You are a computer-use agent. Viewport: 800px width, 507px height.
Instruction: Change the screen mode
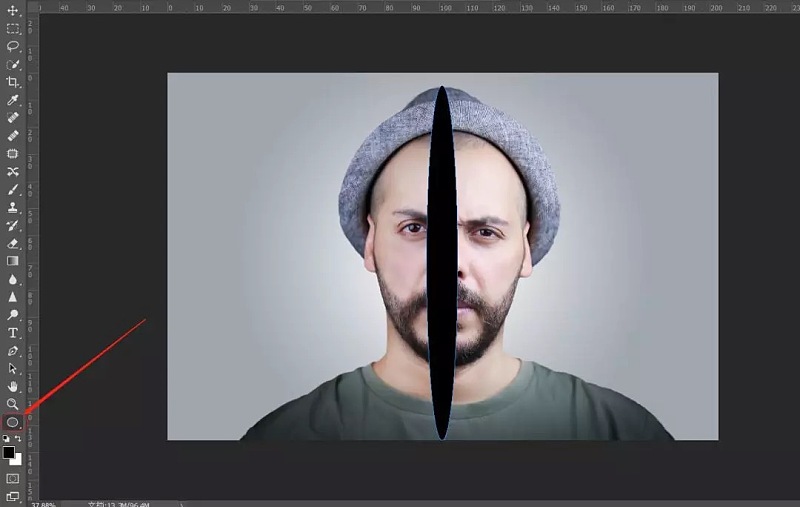click(12, 496)
